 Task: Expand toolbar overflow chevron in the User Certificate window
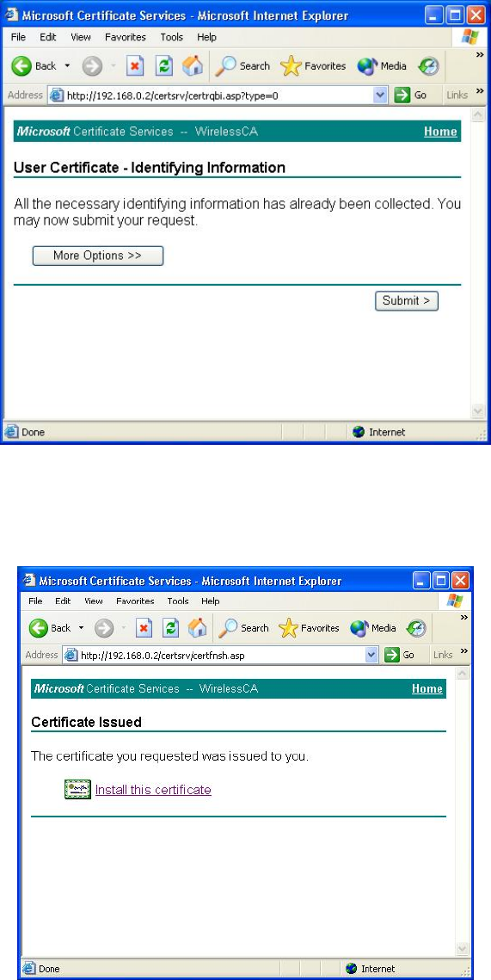point(481,55)
